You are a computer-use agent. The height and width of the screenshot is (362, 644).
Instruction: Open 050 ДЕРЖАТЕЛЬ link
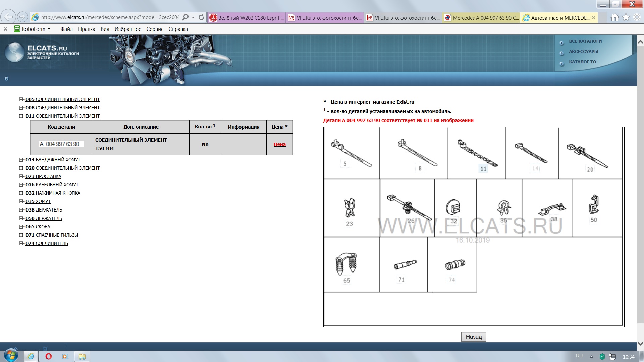pyautogui.click(x=44, y=218)
